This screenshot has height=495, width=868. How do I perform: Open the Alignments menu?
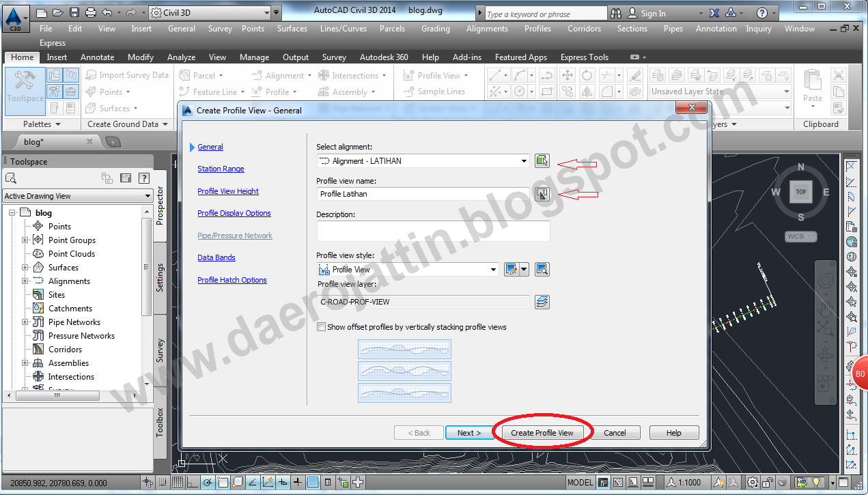(x=487, y=29)
